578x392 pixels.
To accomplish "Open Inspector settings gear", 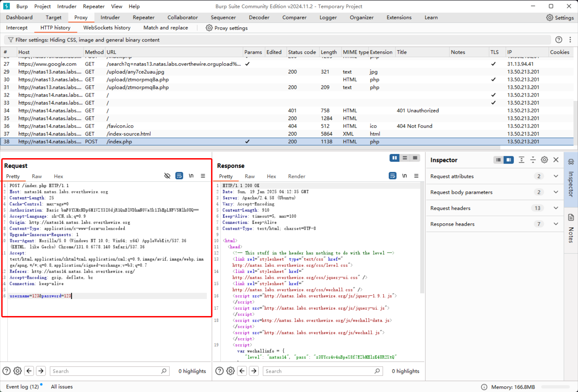I will point(544,160).
